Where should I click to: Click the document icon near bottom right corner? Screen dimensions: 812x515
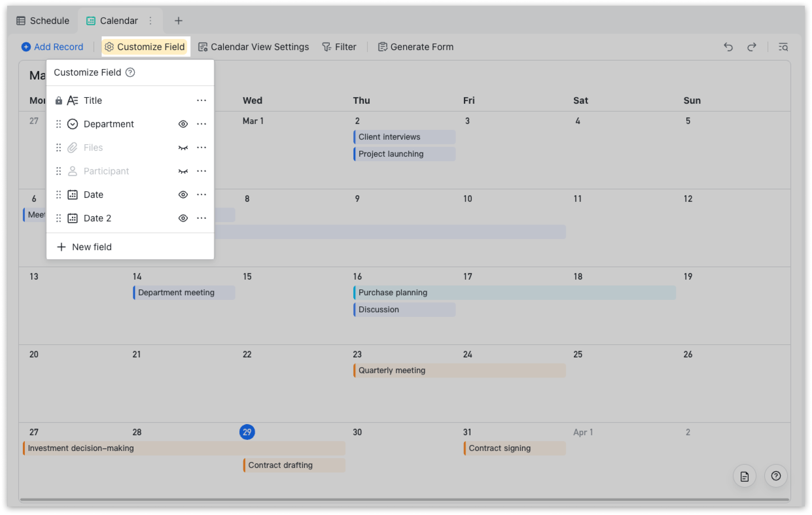click(x=745, y=476)
